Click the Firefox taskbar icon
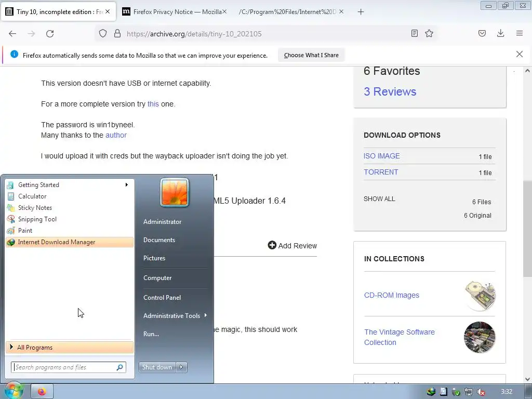 coord(42,392)
